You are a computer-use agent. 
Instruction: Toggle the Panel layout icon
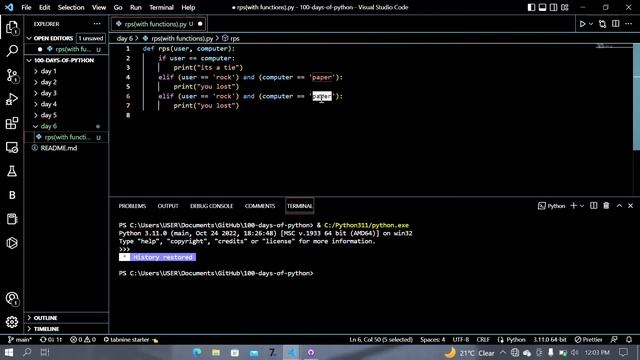click(542, 7)
